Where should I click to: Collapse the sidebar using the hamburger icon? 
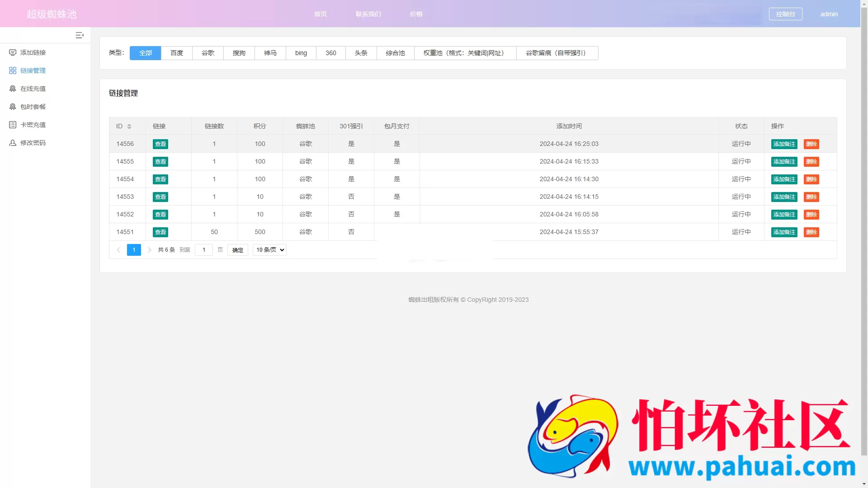(80, 35)
